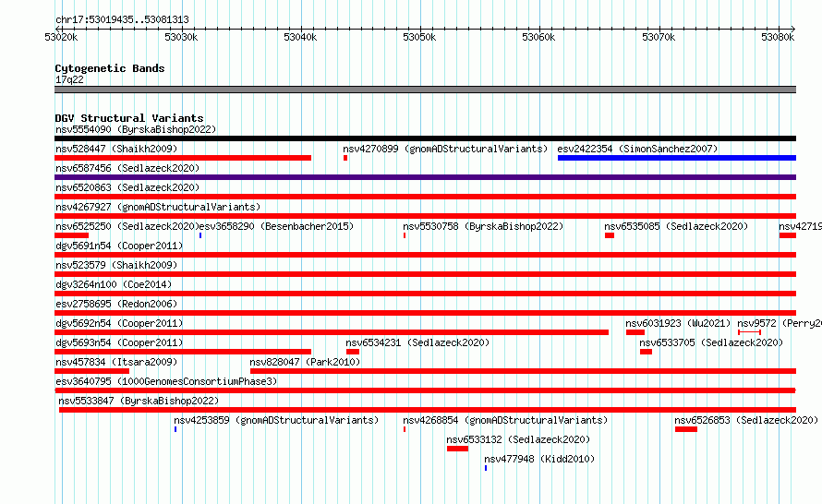
Task: Open nsv6535085 (Sedlazeck2020) label
Action: (676, 226)
